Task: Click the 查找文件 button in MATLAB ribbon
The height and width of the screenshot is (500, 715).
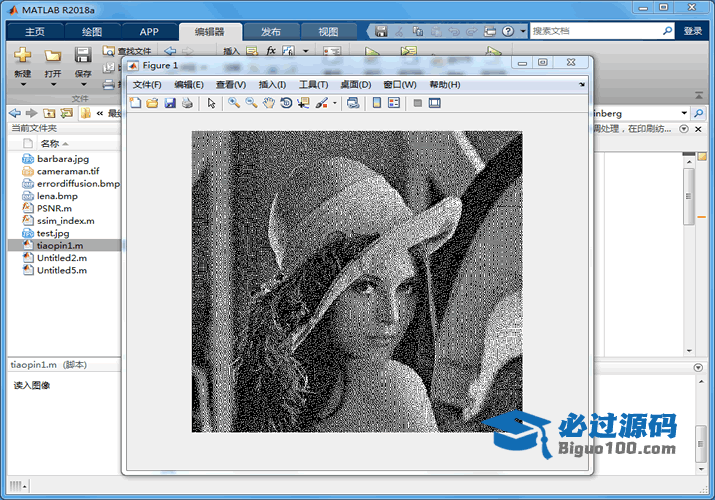Action: (127, 51)
